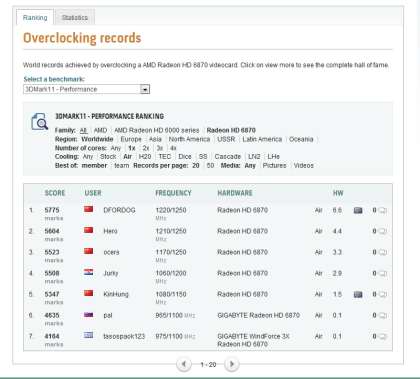
Task: Set region filter to North America
Action: tap(189, 139)
